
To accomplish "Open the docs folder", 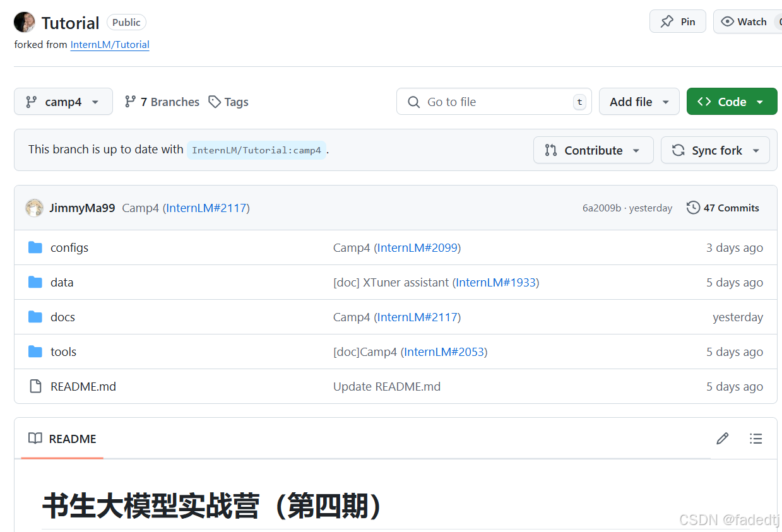I will [62, 317].
